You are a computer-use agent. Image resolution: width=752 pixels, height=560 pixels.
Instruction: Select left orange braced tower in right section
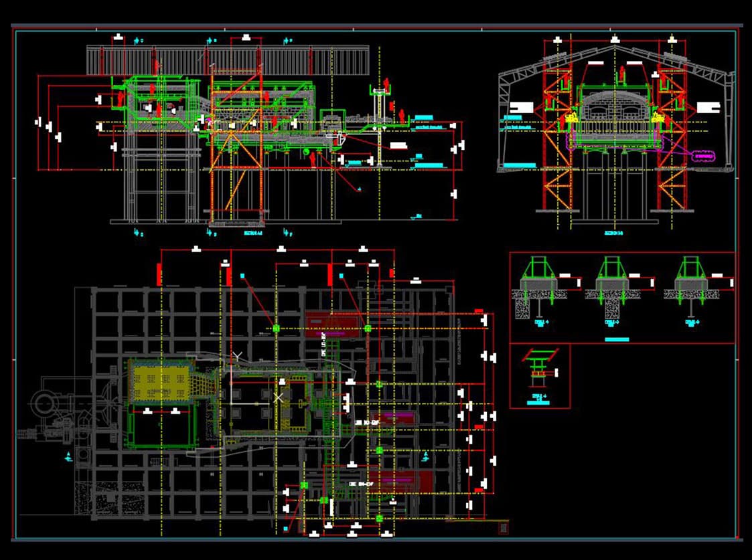(557, 134)
